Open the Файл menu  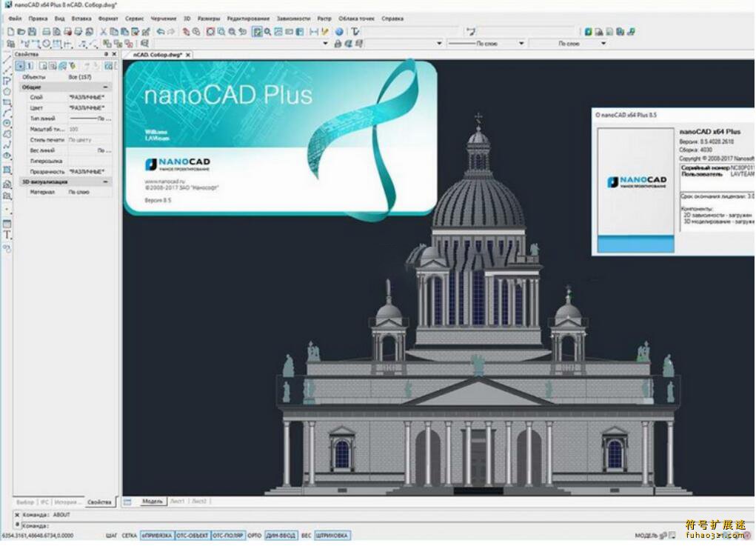pyautogui.click(x=15, y=19)
